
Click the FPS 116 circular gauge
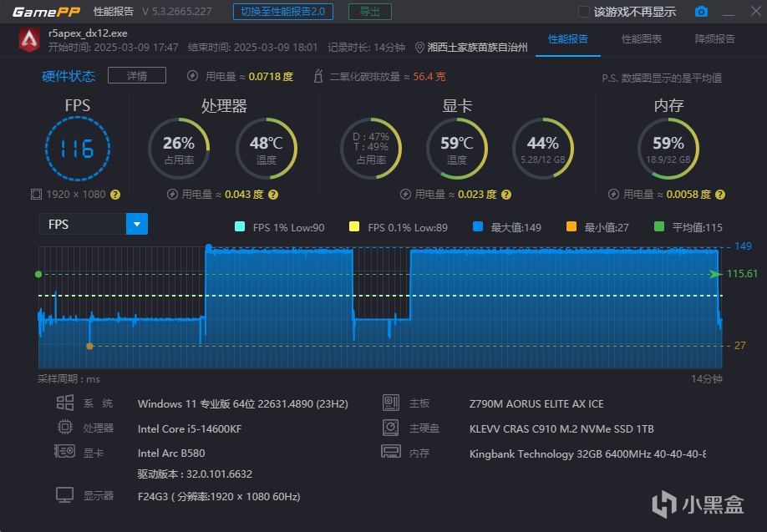click(78, 149)
